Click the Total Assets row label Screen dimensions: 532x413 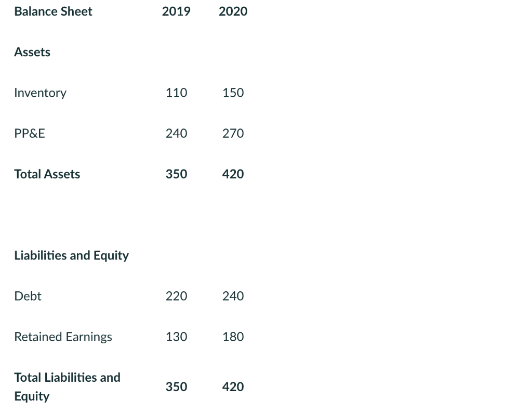(47, 174)
